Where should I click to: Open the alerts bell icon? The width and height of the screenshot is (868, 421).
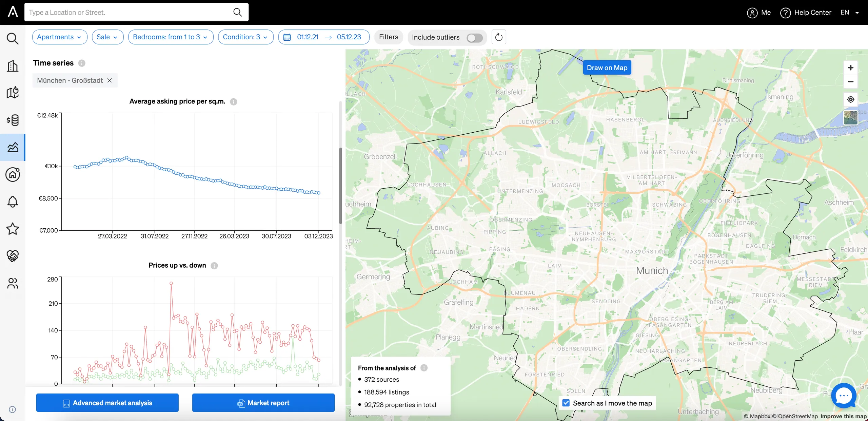point(13,202)
